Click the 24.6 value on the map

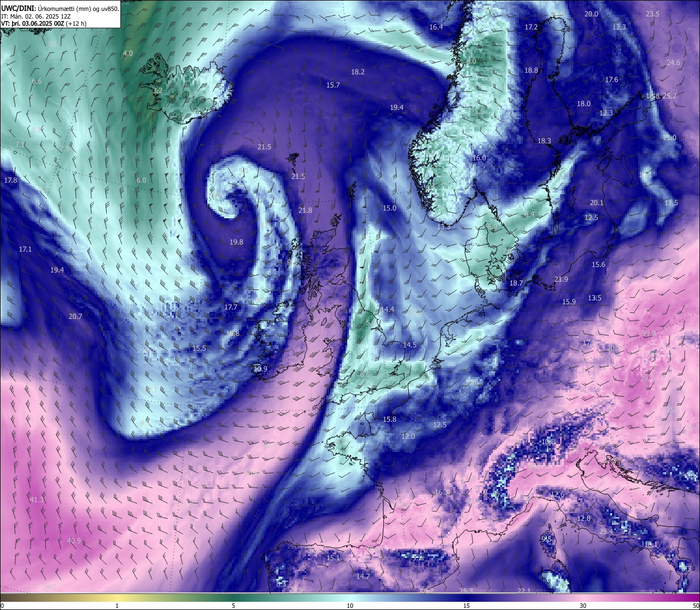click(x=673, y=62)
